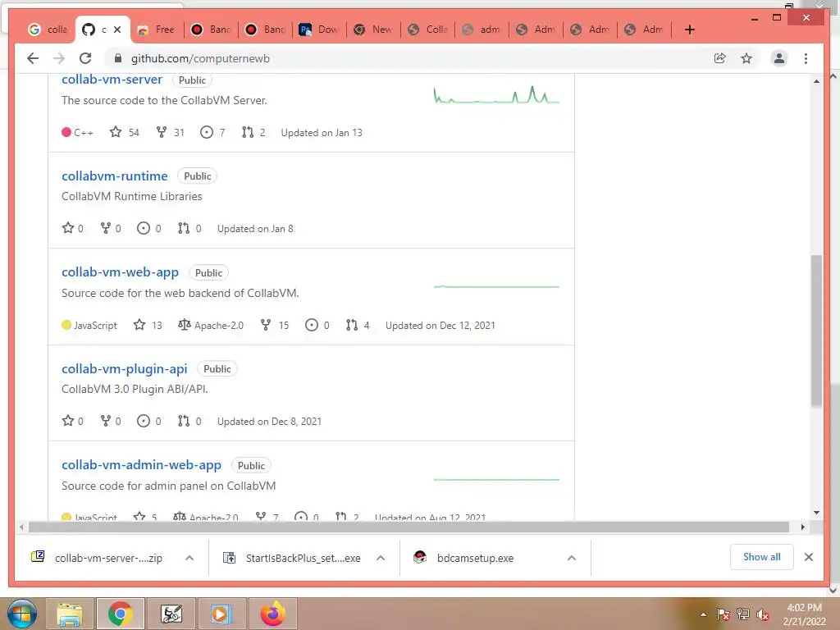Switch to the 'Dow' Photoshop tab
The height and width of the screenshot is (630, 840).
319,30
